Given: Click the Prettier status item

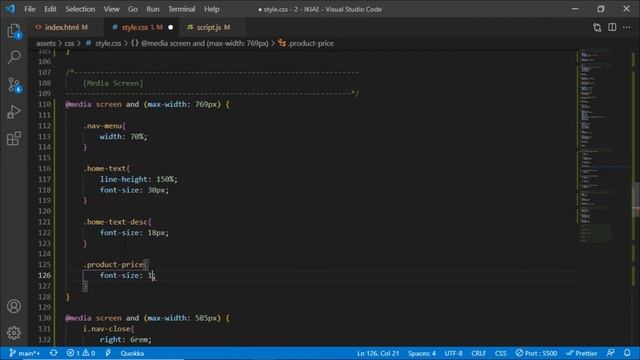Looking at the screenshot, I should tap(582, 353).
